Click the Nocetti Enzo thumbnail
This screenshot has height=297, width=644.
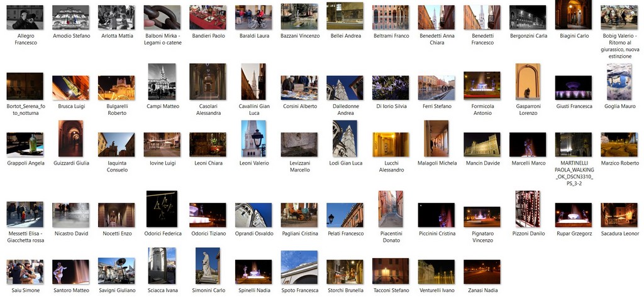click(116, 215)
